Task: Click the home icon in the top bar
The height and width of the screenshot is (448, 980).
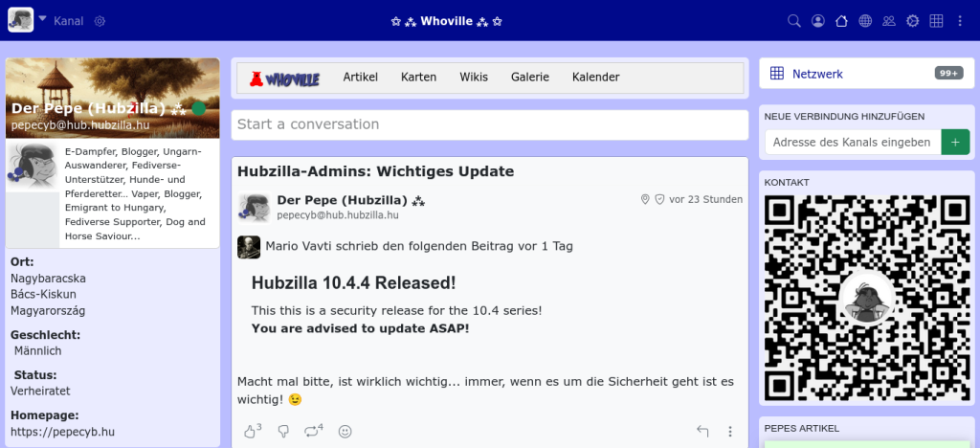Action: click(841, 21)
